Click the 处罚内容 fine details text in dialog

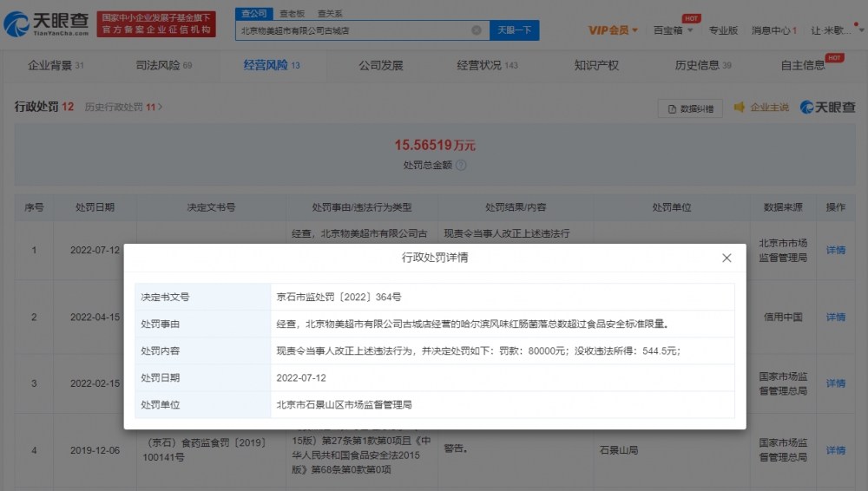[478, 351]
